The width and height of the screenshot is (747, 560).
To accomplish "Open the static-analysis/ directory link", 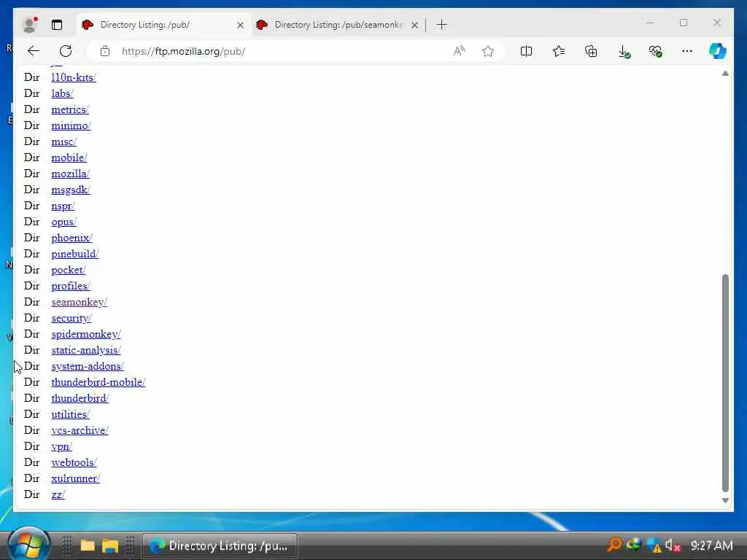I will (x=86, y=350).
